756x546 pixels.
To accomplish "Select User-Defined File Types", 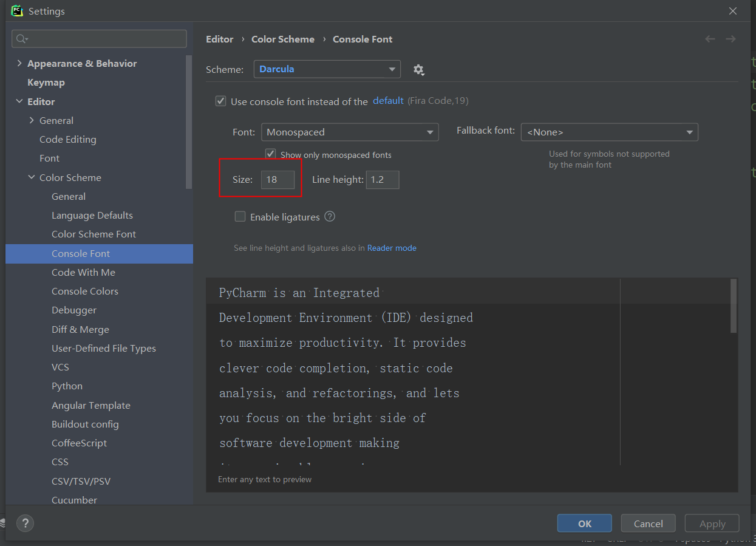I will [x=104, y=348].
